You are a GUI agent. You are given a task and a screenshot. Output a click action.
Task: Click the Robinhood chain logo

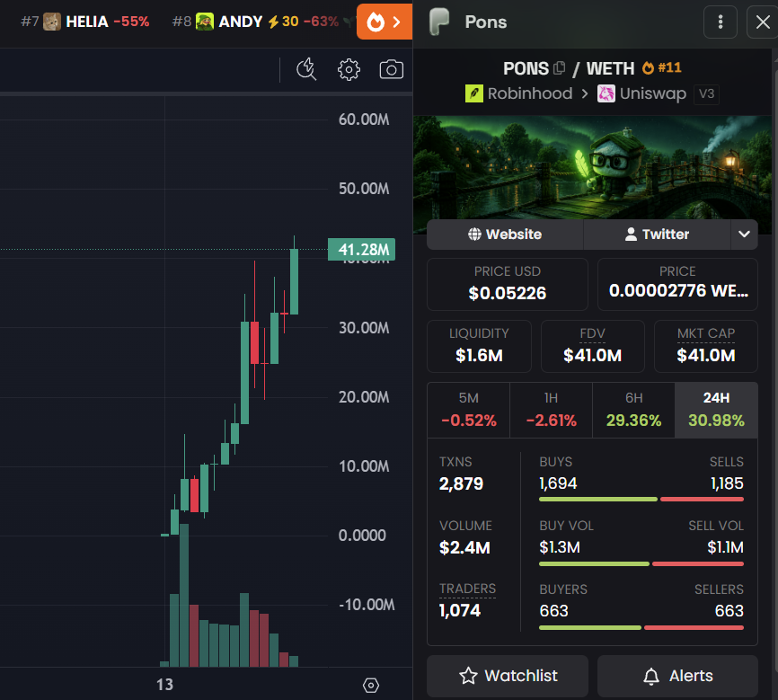(473, 93)
